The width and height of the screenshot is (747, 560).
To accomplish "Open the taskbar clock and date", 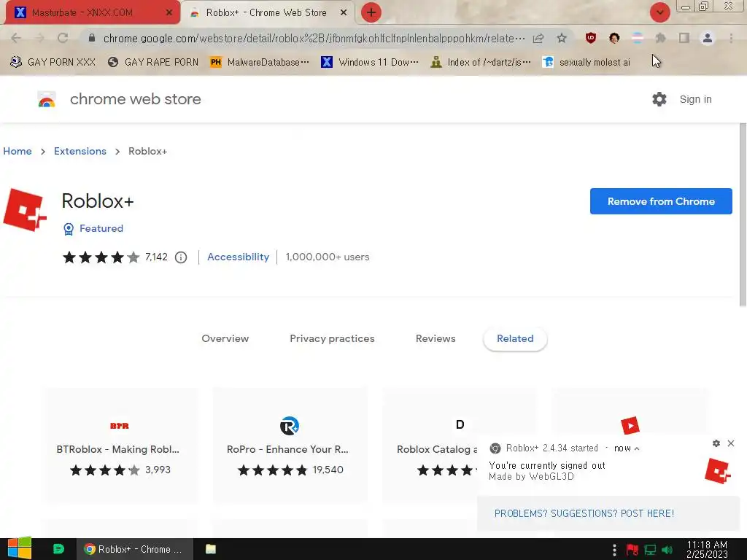I will [707, 549].
